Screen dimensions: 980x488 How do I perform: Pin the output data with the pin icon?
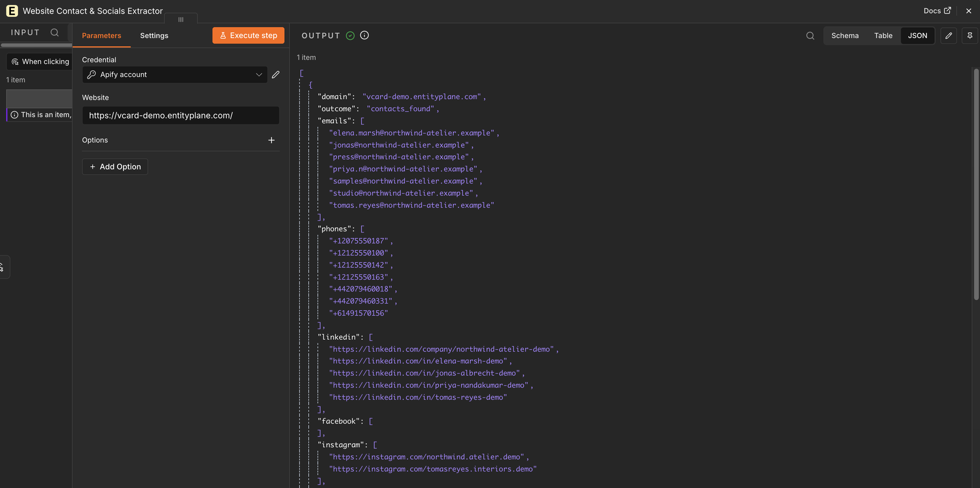(970, 36)
